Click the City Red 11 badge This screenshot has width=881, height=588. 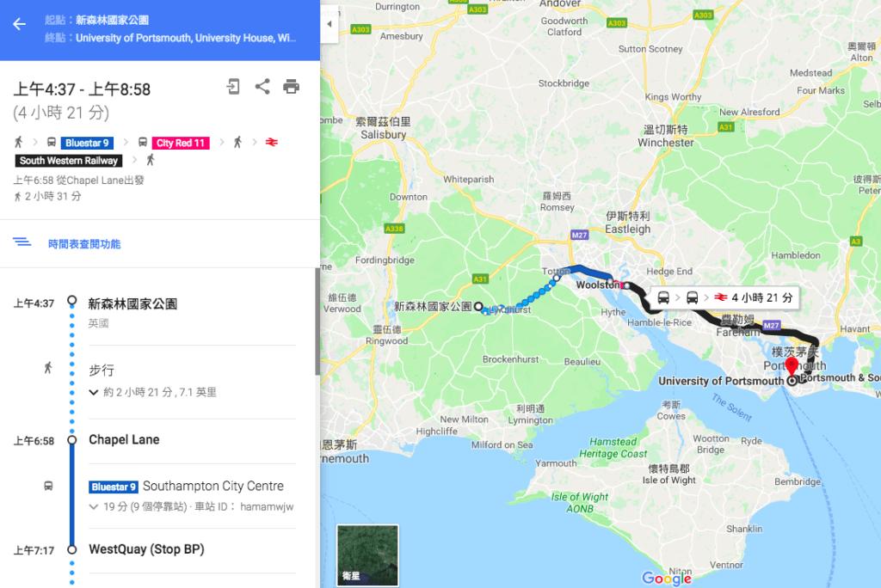pos(181,144)
